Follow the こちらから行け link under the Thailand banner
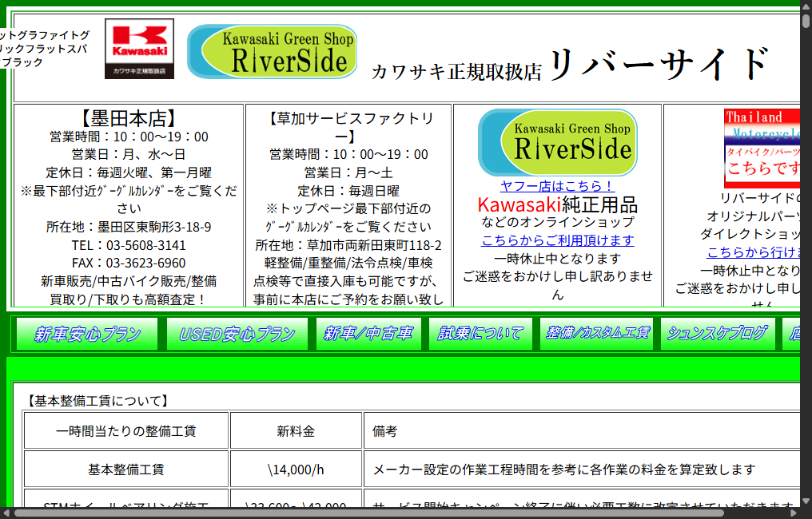812x519 pixels. click(x=754, y=252)
